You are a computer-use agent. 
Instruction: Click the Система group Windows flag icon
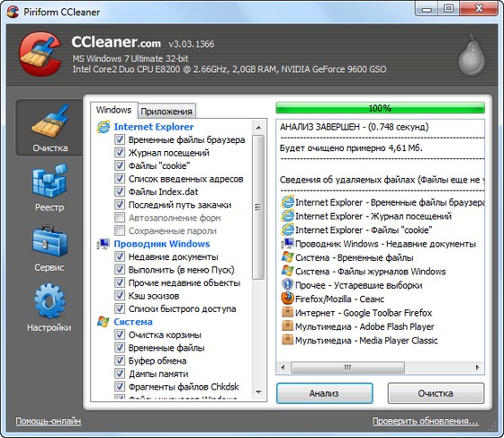103,322
